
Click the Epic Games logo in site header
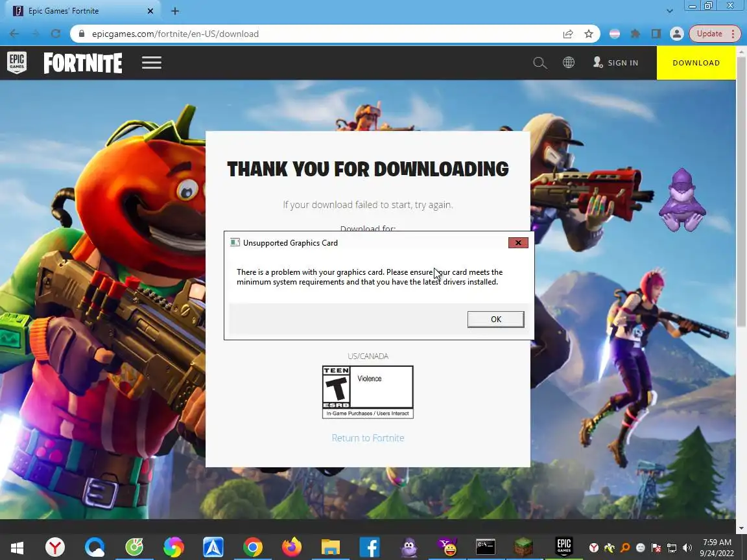click(17, 63)
